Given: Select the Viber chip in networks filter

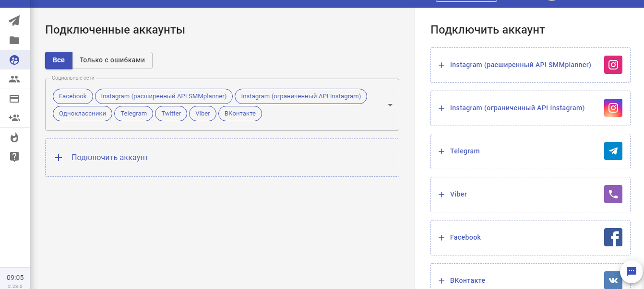Looking at the screenshot, I should [x=203, y=114].
